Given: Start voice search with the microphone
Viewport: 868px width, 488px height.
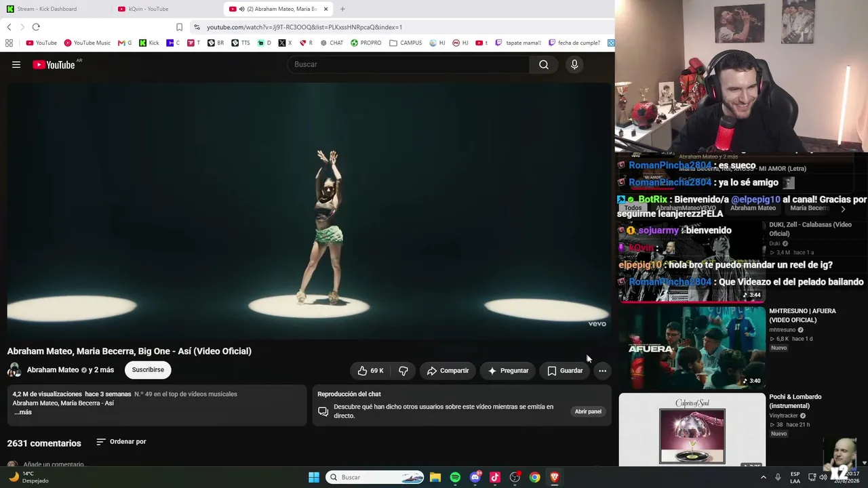Looking at the screenshot, I should pyautogui.click(x=574, y=64).
